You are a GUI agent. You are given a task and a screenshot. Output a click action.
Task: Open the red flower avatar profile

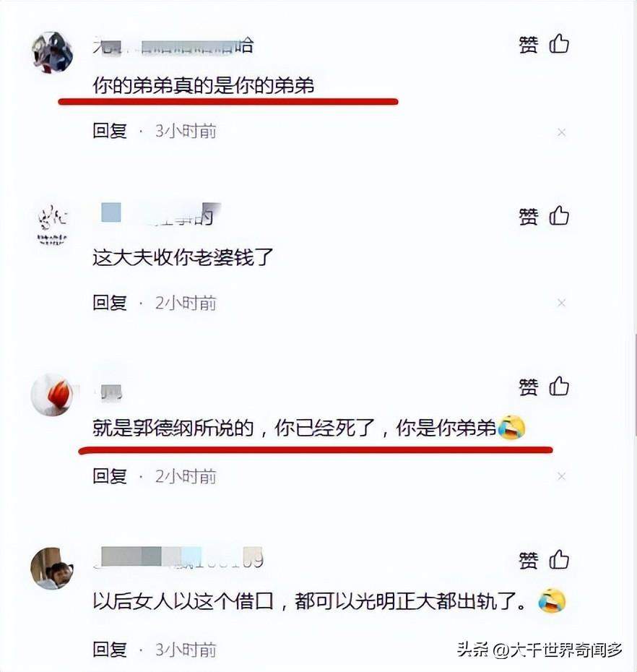tap(53, 395)
